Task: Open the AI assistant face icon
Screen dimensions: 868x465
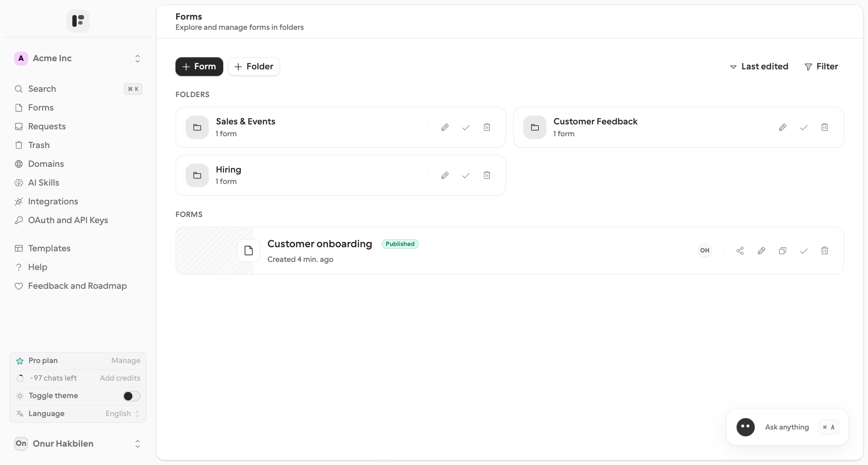Action: click(x=746, y=427)
